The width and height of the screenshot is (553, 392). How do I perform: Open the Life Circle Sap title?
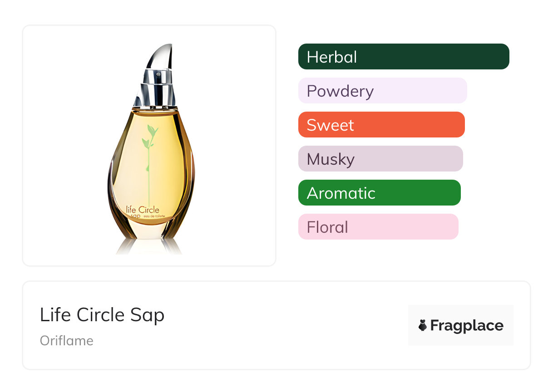102,315
